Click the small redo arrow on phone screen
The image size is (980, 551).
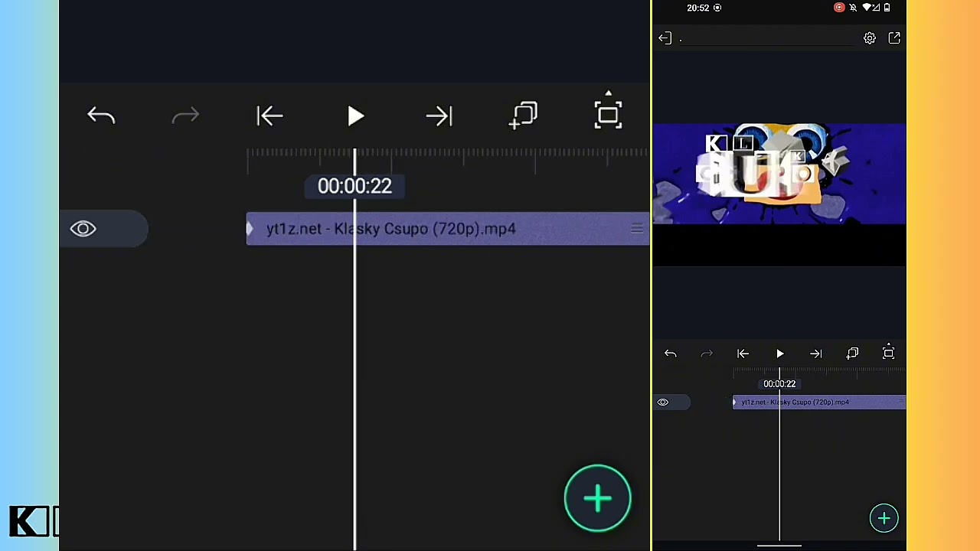point(707,354)
